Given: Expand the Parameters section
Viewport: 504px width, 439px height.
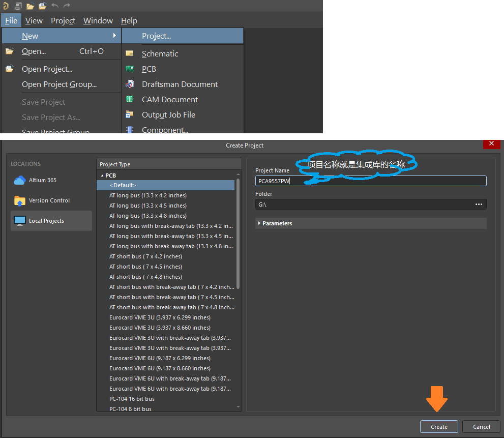Looking at the screenshot, I should [259, 223].
